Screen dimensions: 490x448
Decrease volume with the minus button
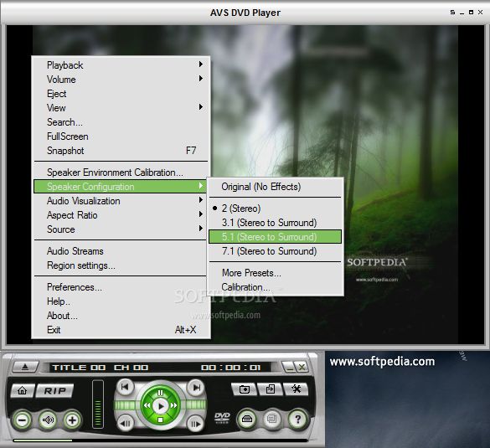(22, 420)
